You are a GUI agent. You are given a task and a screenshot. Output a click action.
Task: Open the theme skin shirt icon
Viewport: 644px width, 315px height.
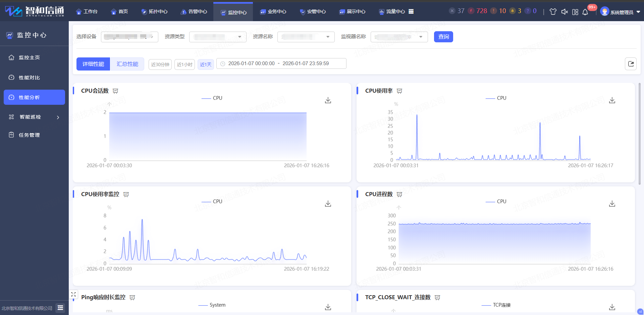[553, 12]
